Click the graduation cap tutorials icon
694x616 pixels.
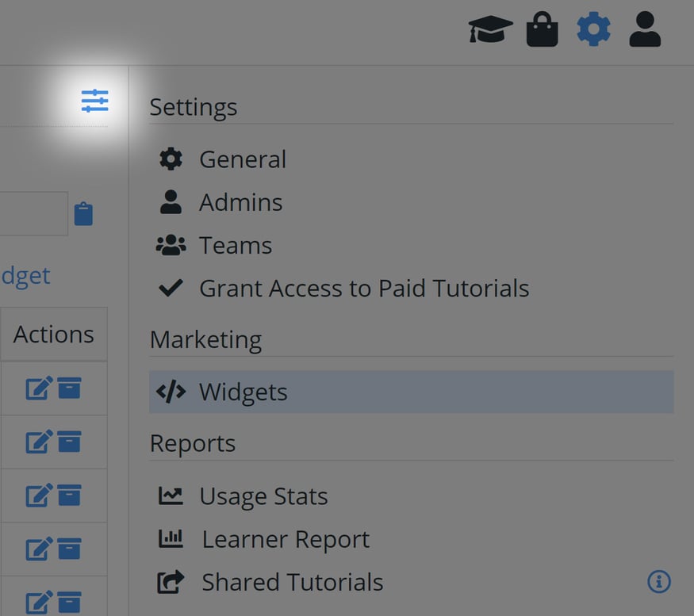click(x=490, y=30)
